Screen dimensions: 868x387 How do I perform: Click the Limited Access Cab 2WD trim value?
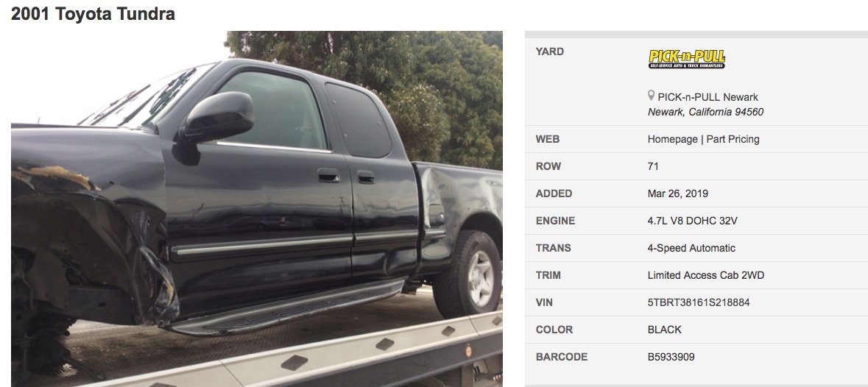[x=706, y=275]
